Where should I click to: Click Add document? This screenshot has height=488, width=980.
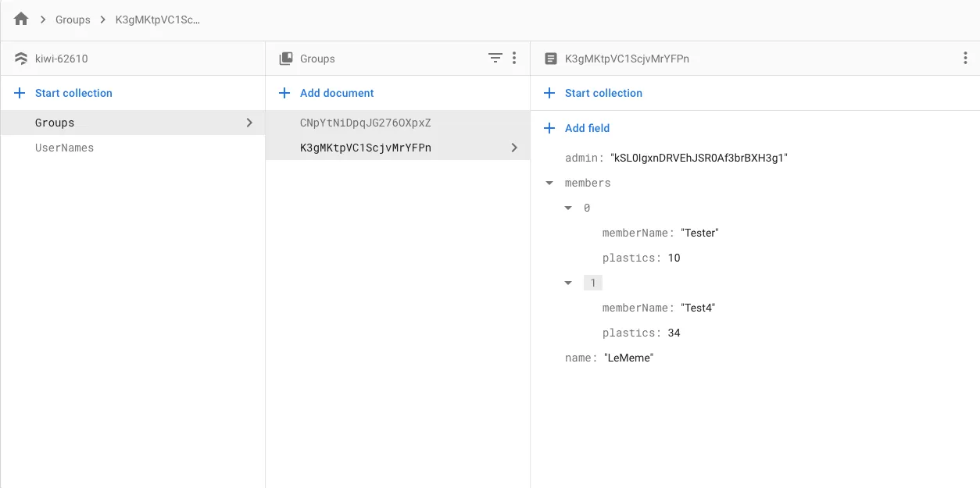pos(337,93)
